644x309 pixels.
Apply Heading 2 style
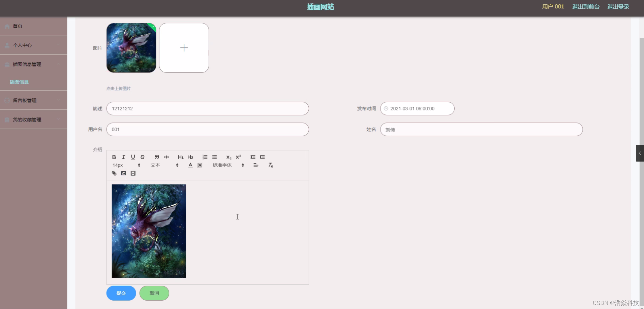(x=190, y=157)
